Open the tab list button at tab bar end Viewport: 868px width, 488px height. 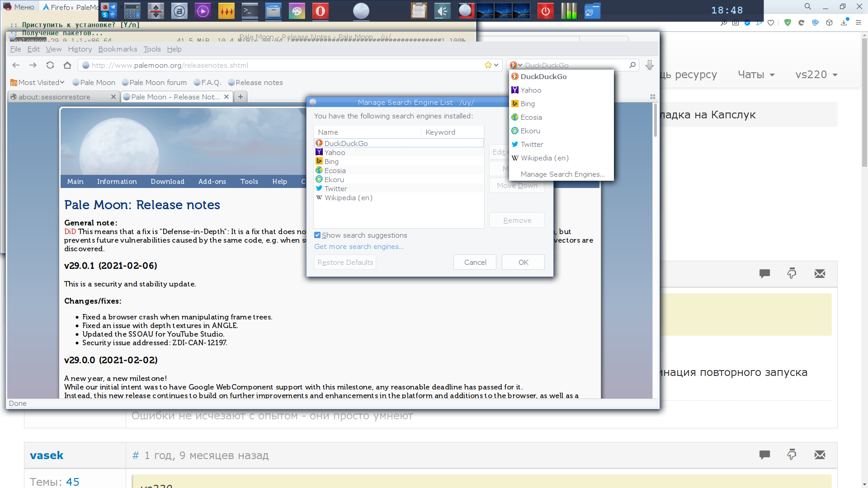[x=652, y=97]
